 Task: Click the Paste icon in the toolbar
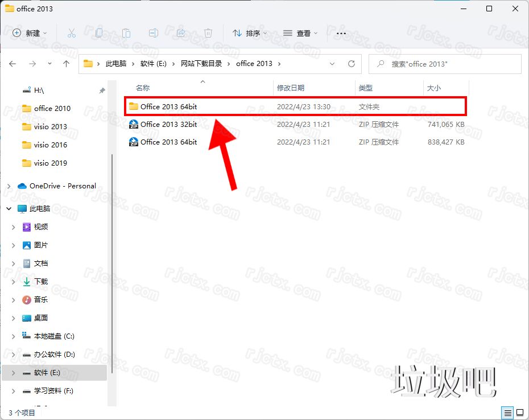tap(126, 33)
